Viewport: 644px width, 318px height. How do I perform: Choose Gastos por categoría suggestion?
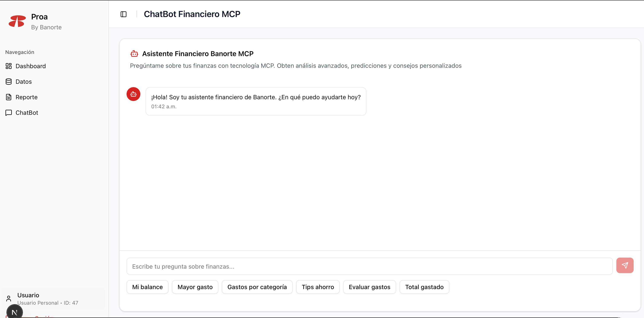257,287
